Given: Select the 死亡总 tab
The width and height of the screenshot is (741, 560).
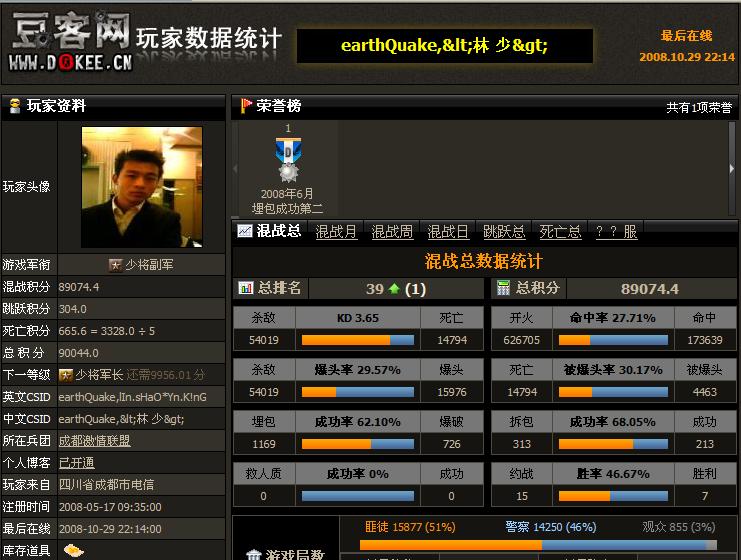Looking at the screenshot, I should coord(560,231).
